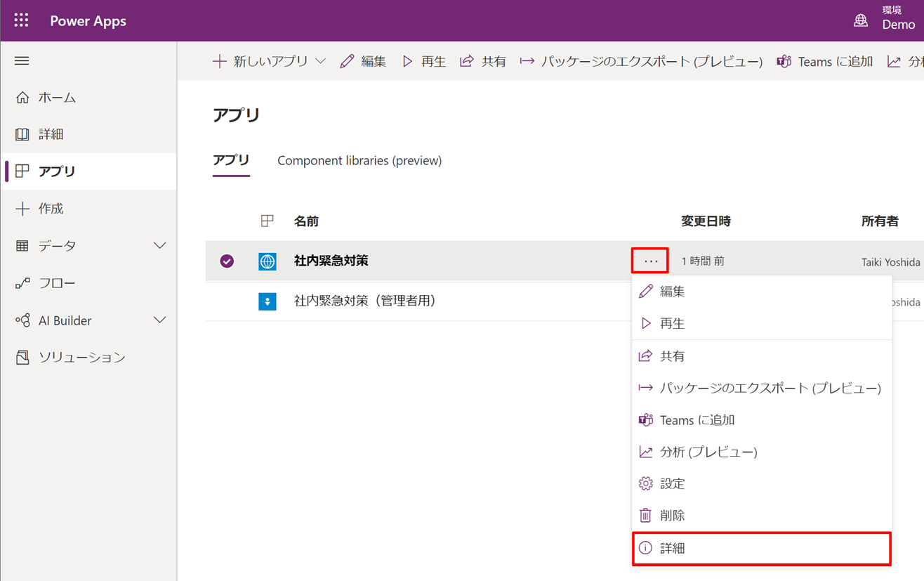Choose パッケージのエクスポート from the context menu

(762, 388)
